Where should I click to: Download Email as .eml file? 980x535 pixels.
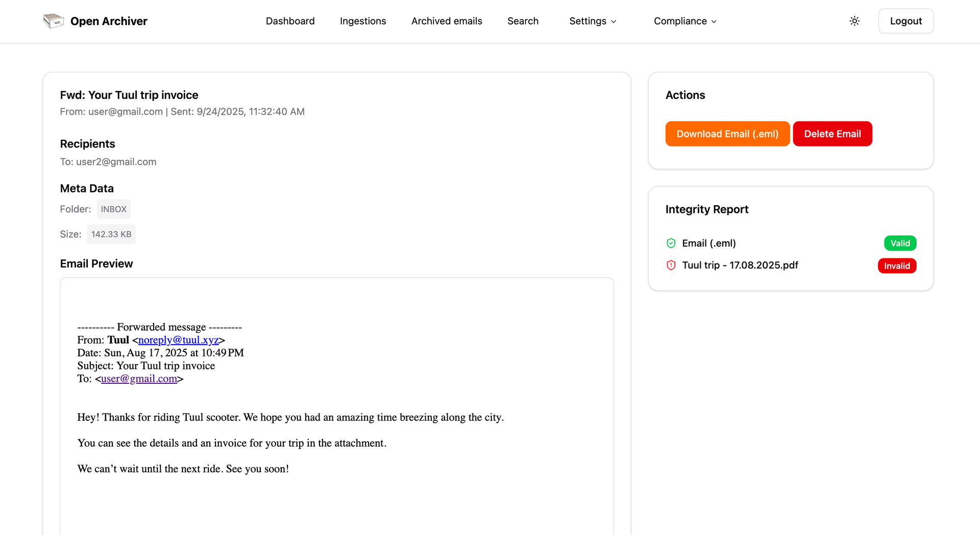click(x=727, y=134)
